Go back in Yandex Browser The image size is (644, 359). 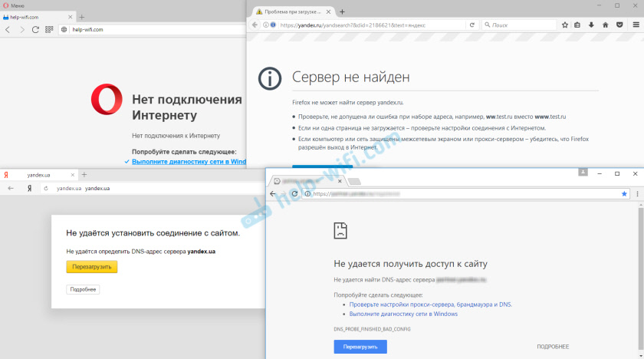11,188
